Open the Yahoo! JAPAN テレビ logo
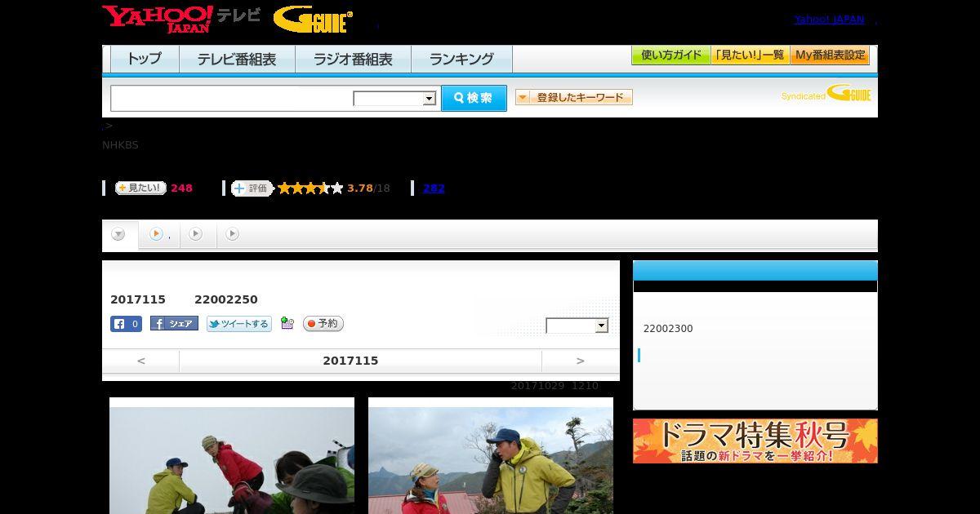The width and height of the screenshot is (980, 514). 181,19
